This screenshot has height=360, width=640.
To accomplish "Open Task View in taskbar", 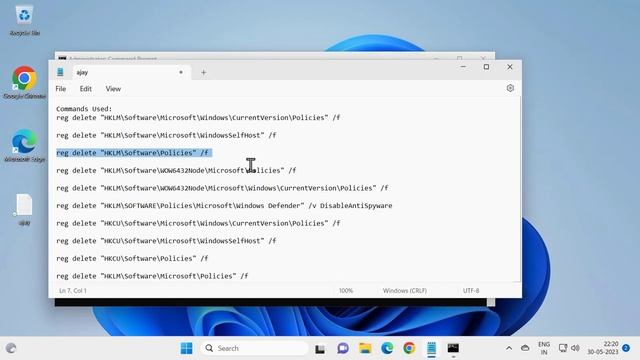I will click(320, 349).
